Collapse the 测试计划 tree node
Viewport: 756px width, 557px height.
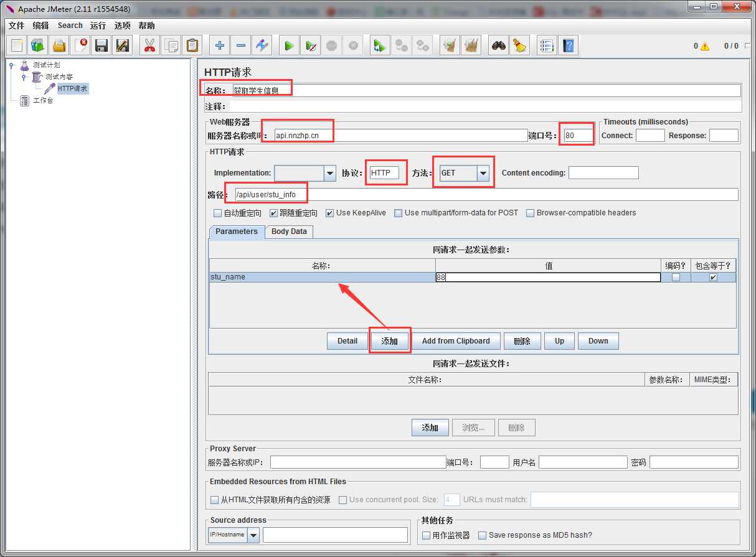click(x=12, y=65)
